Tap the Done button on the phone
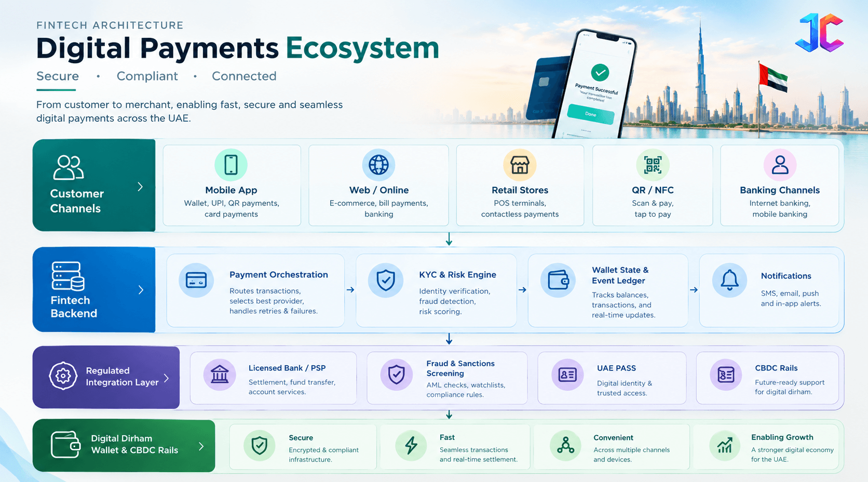This screenshot has width=868, height=482. [x=591, y=114]
